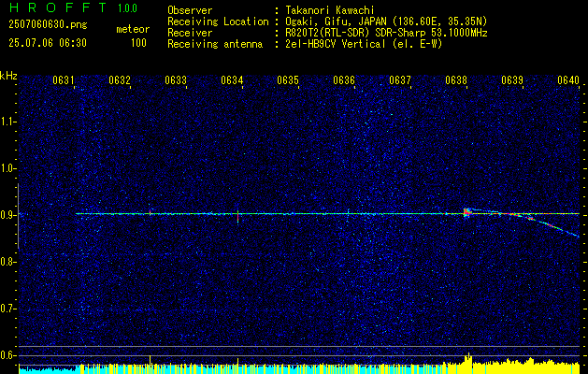Click the red spike on the carrier at 0634
The width and height of the screenshot is (588, 374).
(x=237, y=216)
